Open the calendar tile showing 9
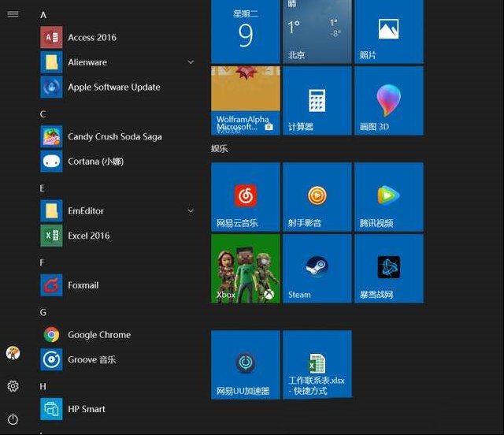The width and height of the screenshot is (504, 435). (246, 32)
